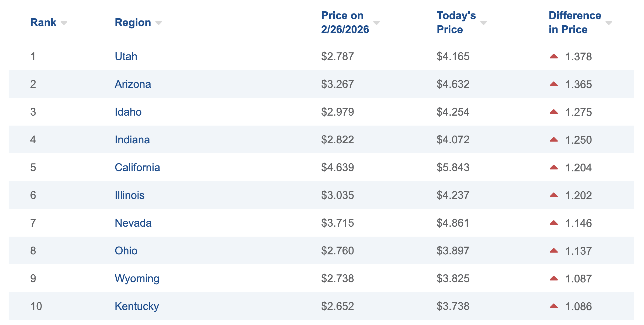Image resolution: width=644 pixels, height=325 pixels.
Task: View Nevada price details
Action: coord(133,223)
